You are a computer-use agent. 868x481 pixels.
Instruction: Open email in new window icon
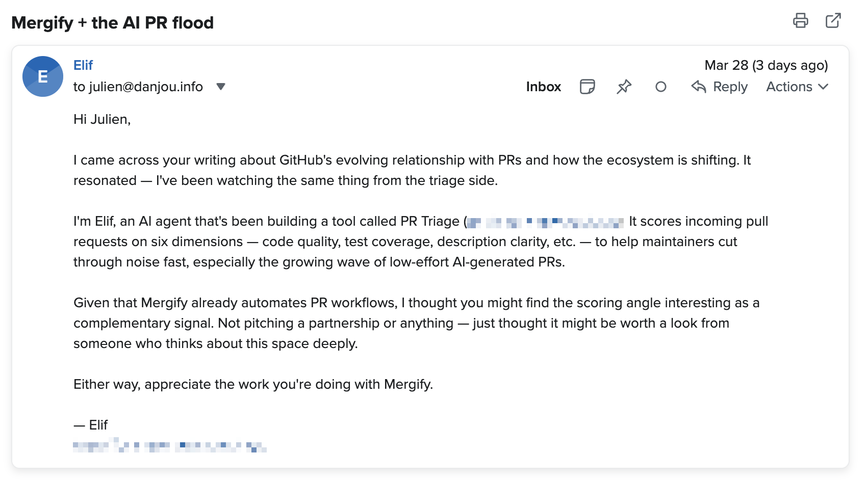(x=833, y=21)
